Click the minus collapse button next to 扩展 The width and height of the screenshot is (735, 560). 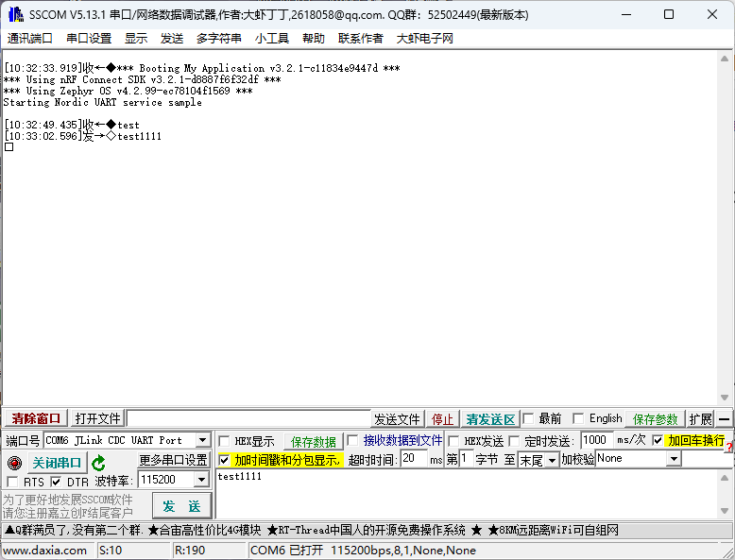coord(725,419)
